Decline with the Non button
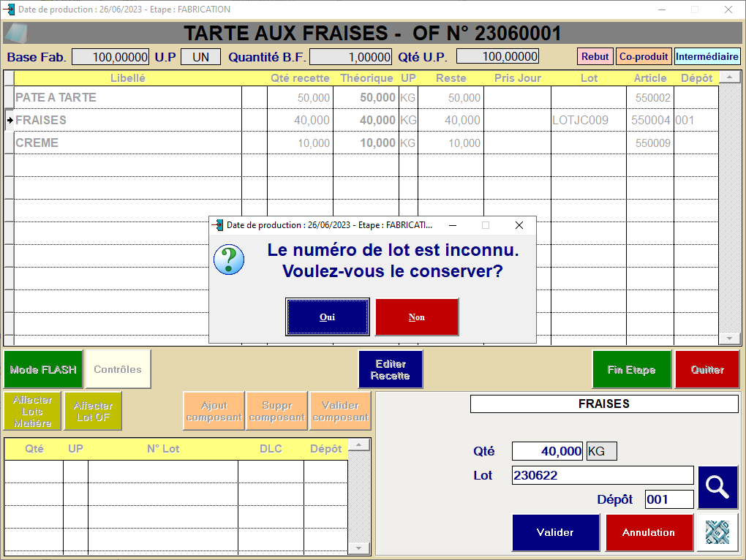This screenshot has width=746, height=560. point(417,317)
